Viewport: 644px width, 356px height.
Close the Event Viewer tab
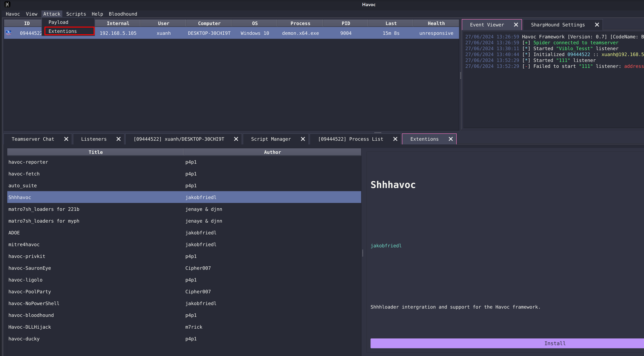(x=516, y=25)
